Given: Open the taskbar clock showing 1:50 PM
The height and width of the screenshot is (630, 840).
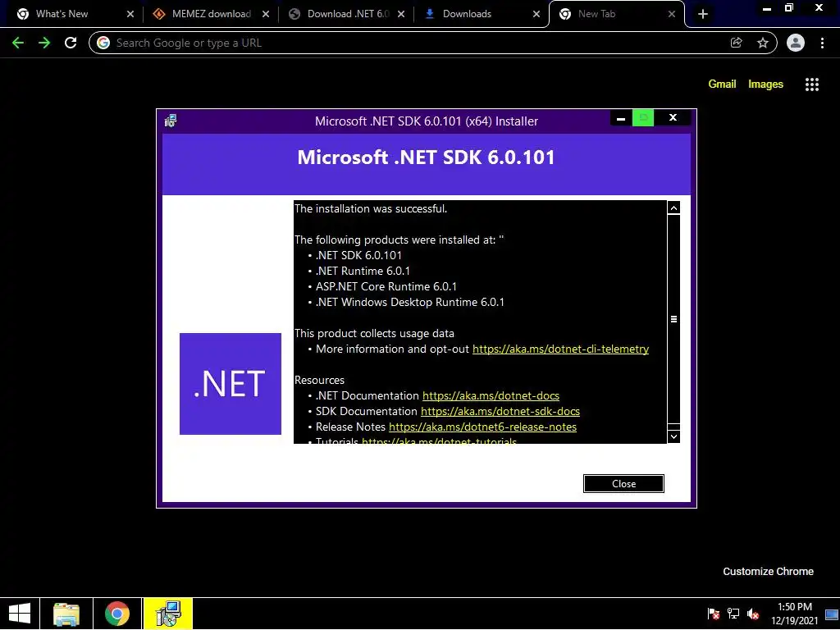Looking at the screenshot, I should 794,614.
